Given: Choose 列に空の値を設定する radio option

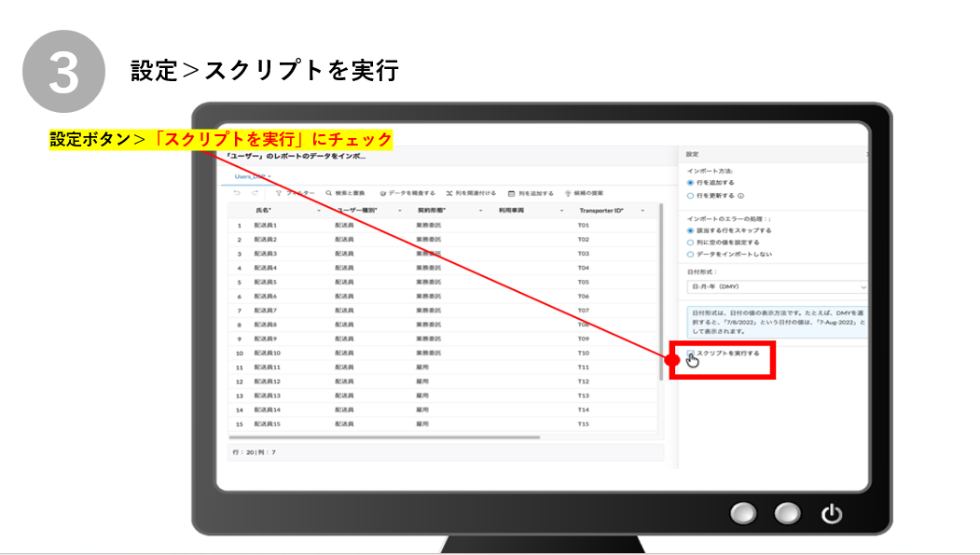Looking at the screenshot, I should click(x=690, y=242).
